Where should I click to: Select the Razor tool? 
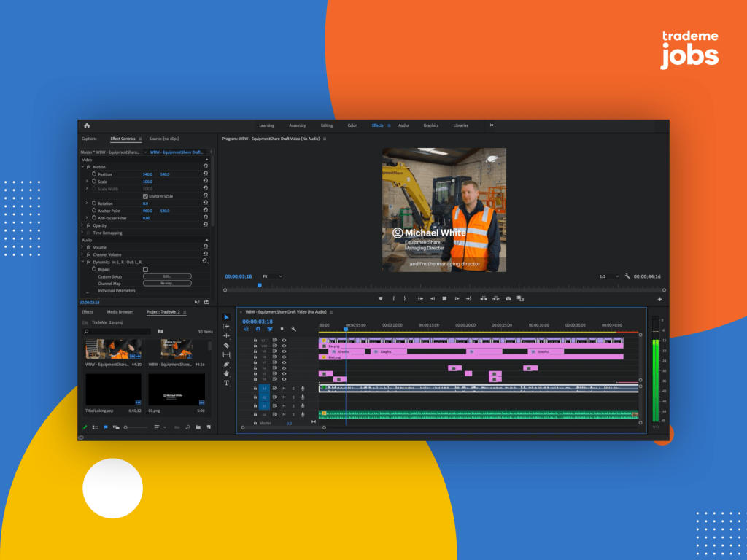(226, 345)
